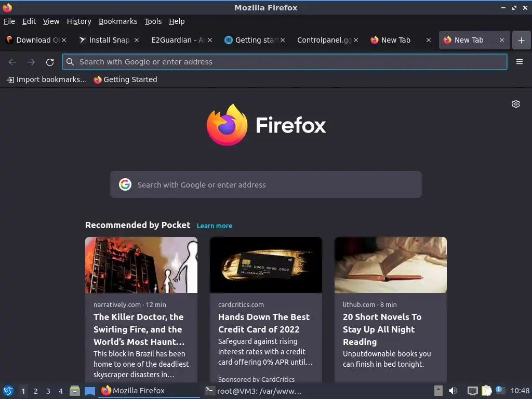Click the browser Back arrow
Screen dimensions: 532x399
[12, 62]
